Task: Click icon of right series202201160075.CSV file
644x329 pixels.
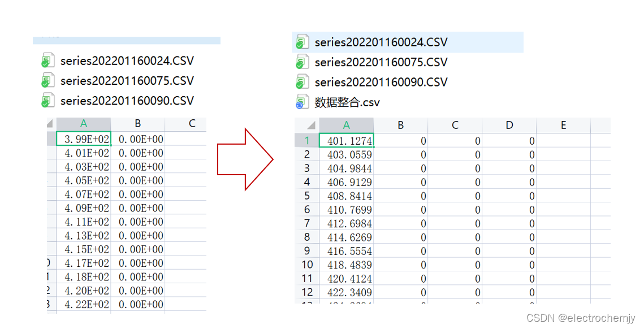Action: point(302,62)
